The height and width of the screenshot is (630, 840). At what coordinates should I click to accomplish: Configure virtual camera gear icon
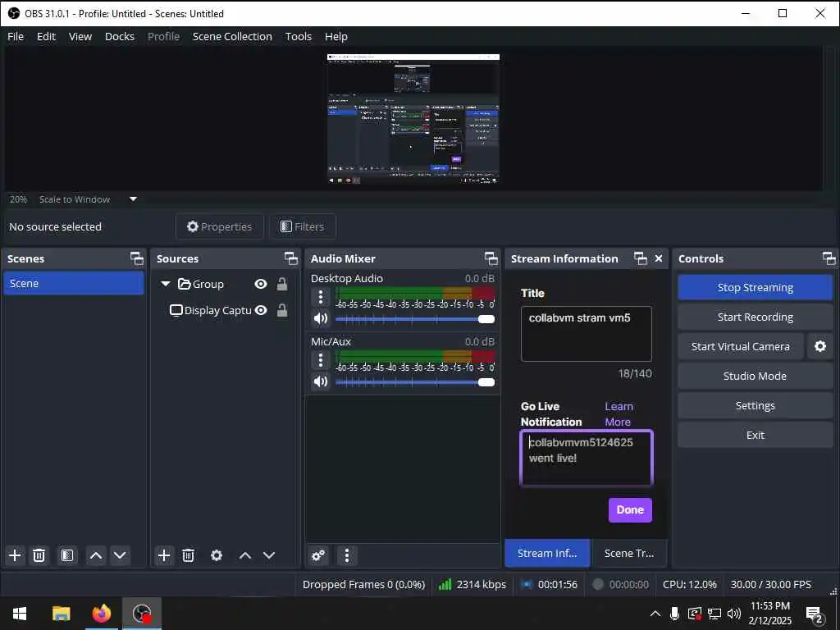[x=820, y=346]
